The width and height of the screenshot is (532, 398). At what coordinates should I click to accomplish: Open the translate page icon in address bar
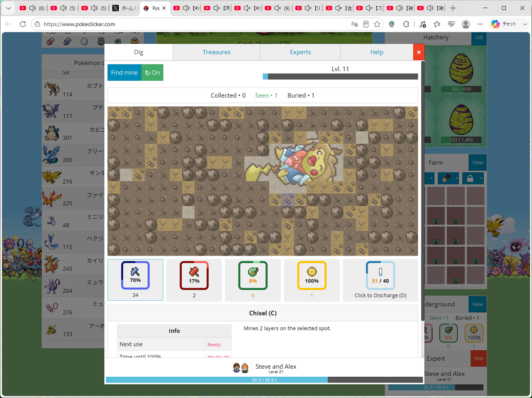tap(354, 24)
